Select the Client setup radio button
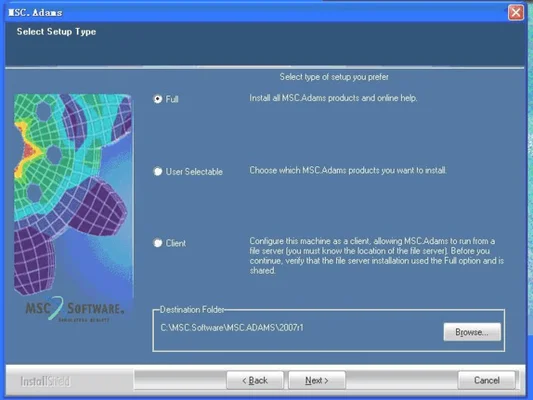 point(158,243)
